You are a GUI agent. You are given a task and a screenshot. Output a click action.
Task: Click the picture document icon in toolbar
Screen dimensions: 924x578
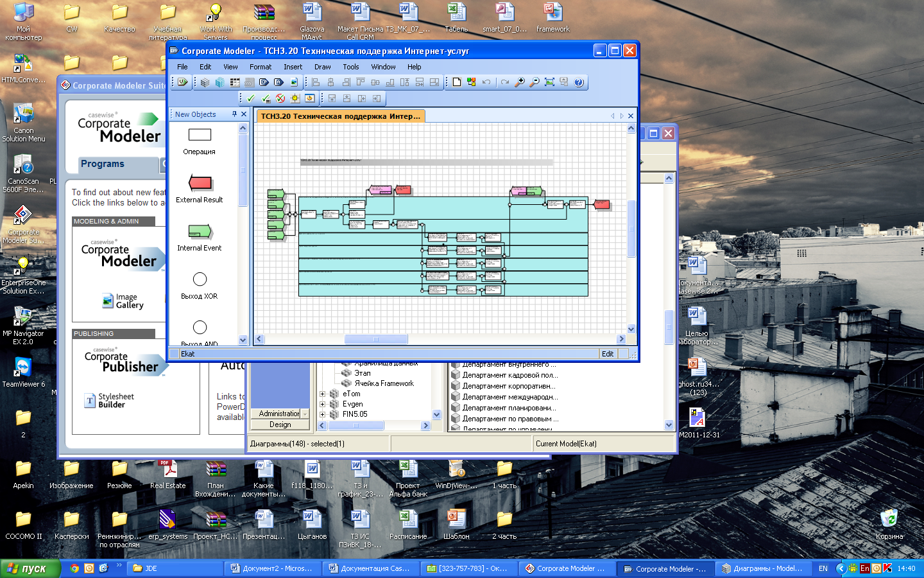click(x=294, y=82)
